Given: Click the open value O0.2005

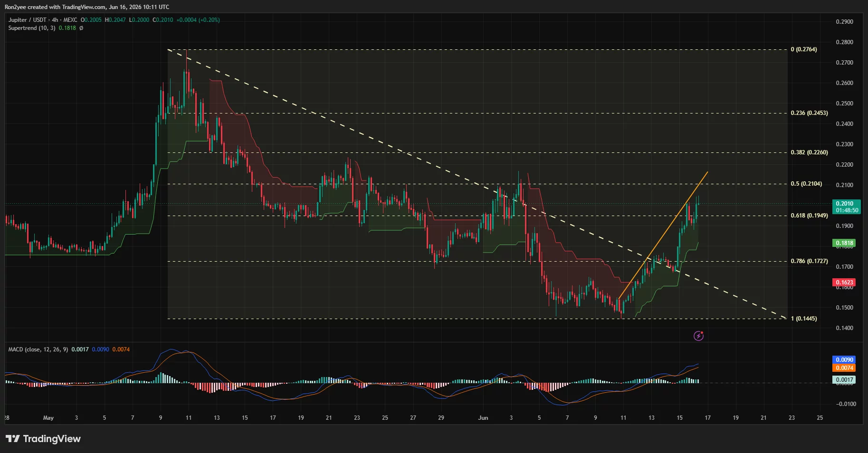Looking at the screenshot, I should coord(91,20).
